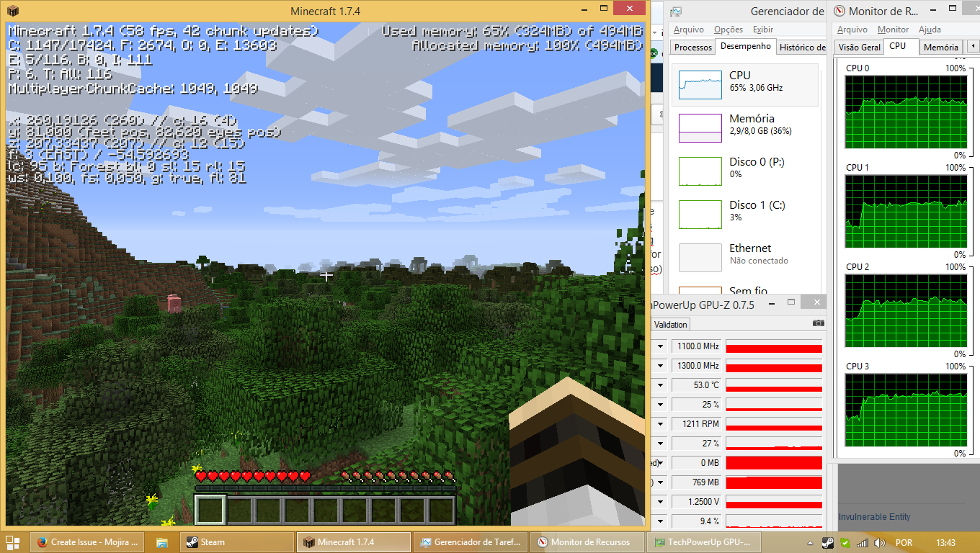Open Ajuda menu in Resource Monitor
Viewport: 980px width, 553px height.
[x=930, y=30]
